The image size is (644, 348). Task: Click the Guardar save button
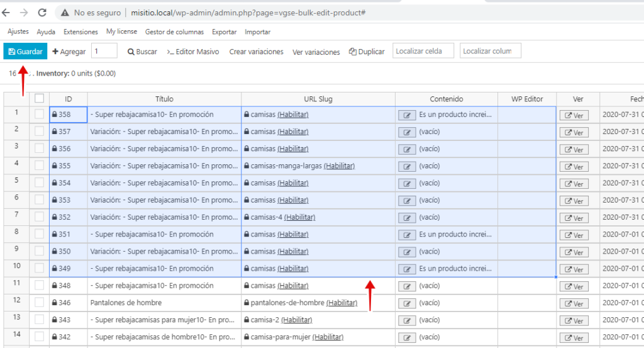(25, 52)
